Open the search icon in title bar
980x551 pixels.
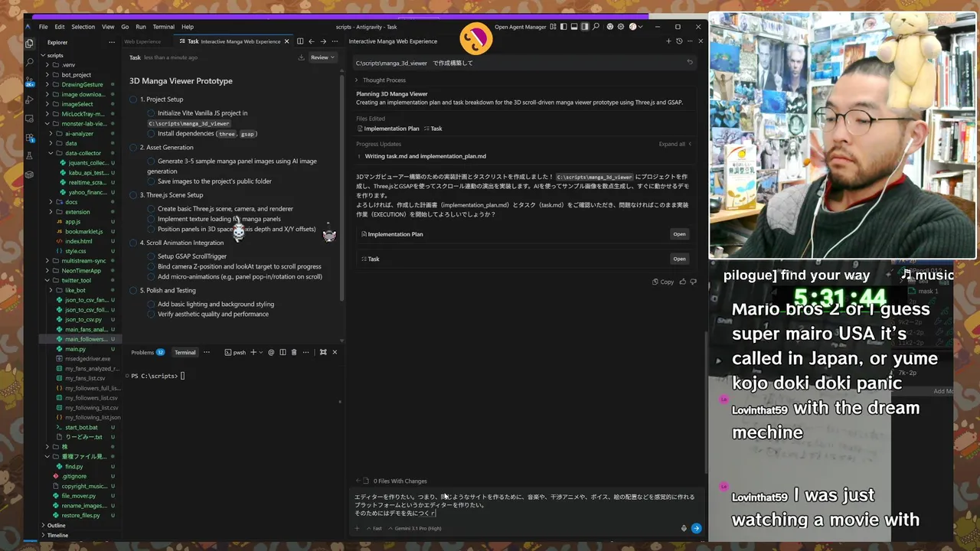point(596,27)
